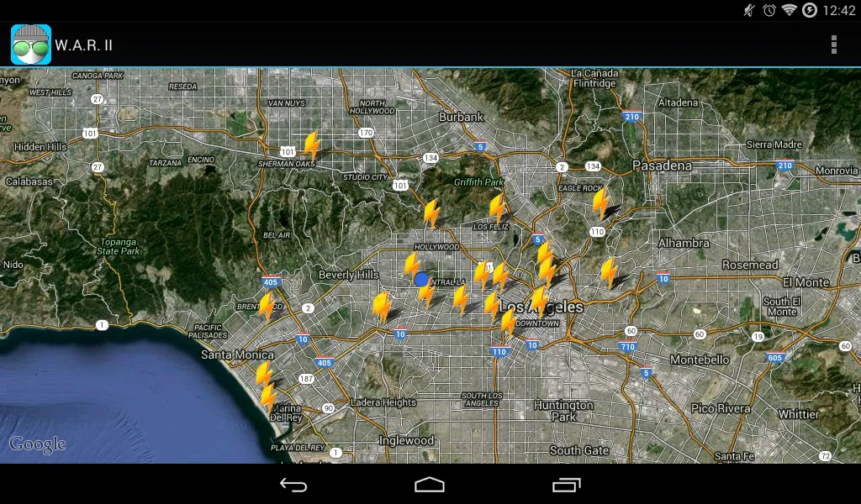
Task: Select the lightning marker above Los Feliz
Action: 498,207
